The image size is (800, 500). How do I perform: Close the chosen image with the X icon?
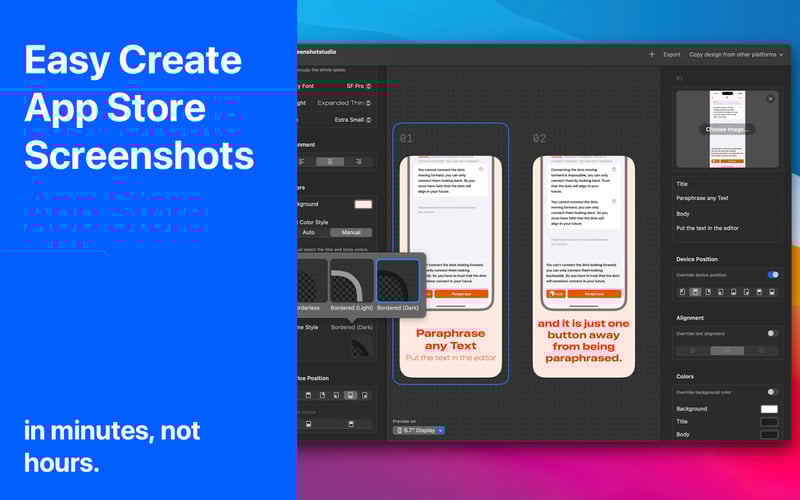770,98
